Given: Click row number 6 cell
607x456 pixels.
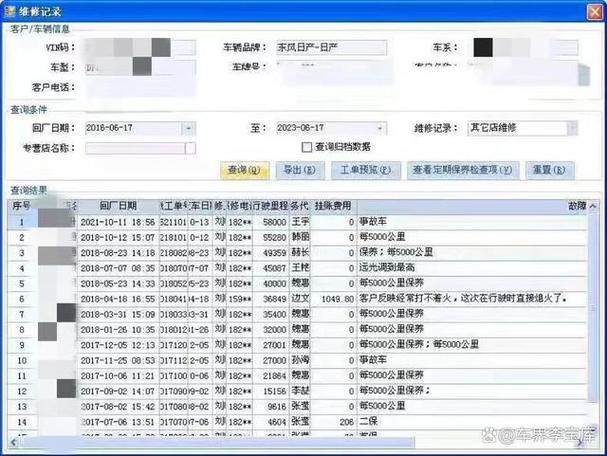Looking at the screenshot, I should pyautogui.click(x=22, y=299).
